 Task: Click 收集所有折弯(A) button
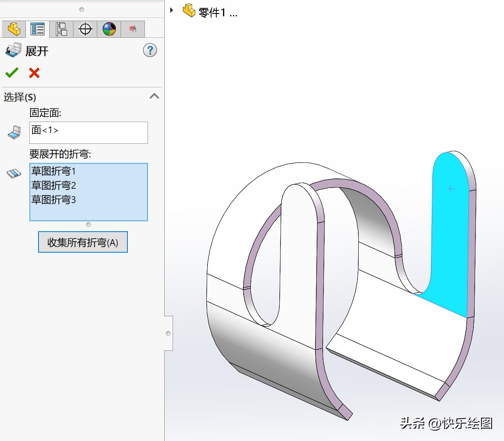click(x=83, y=242)
